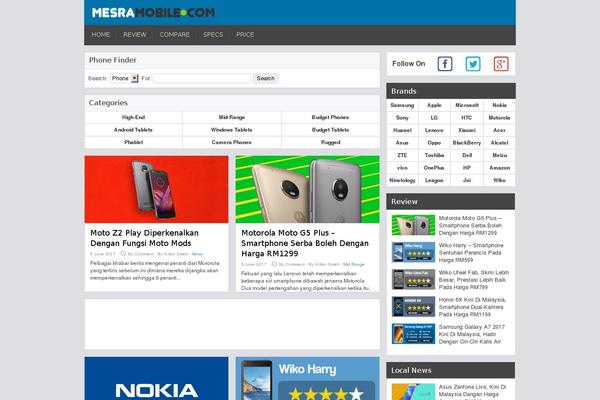This screenshot has height=400, width=600.
Task: Go to the HOME menu item
Action: coord(101,34)
